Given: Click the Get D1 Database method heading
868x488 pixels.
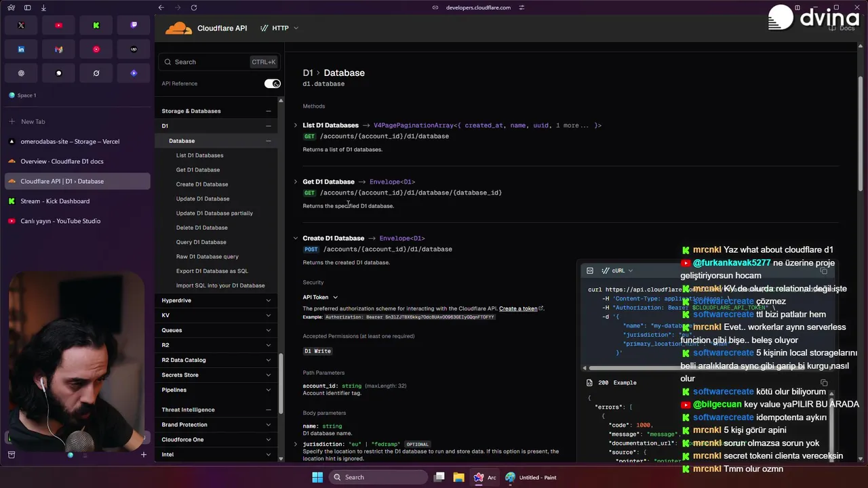Looking at the screenshot, I should (x=328, y=182).
